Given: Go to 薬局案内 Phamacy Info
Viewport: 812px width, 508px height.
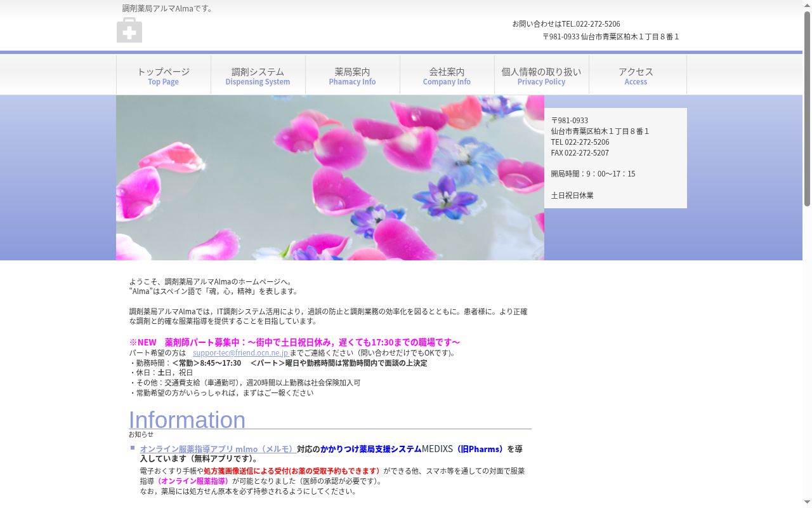Looking at the screenshot, I should pos(352,76).
